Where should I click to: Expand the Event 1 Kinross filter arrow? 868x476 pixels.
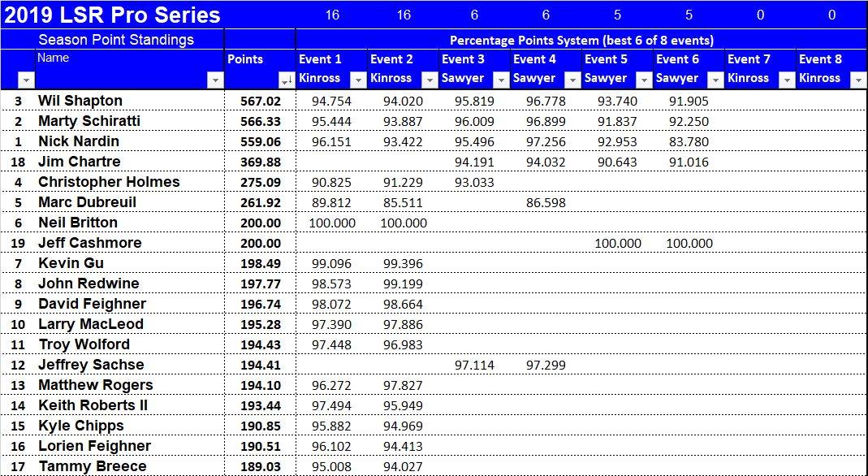pyautogui.click(x=357, y=80)
